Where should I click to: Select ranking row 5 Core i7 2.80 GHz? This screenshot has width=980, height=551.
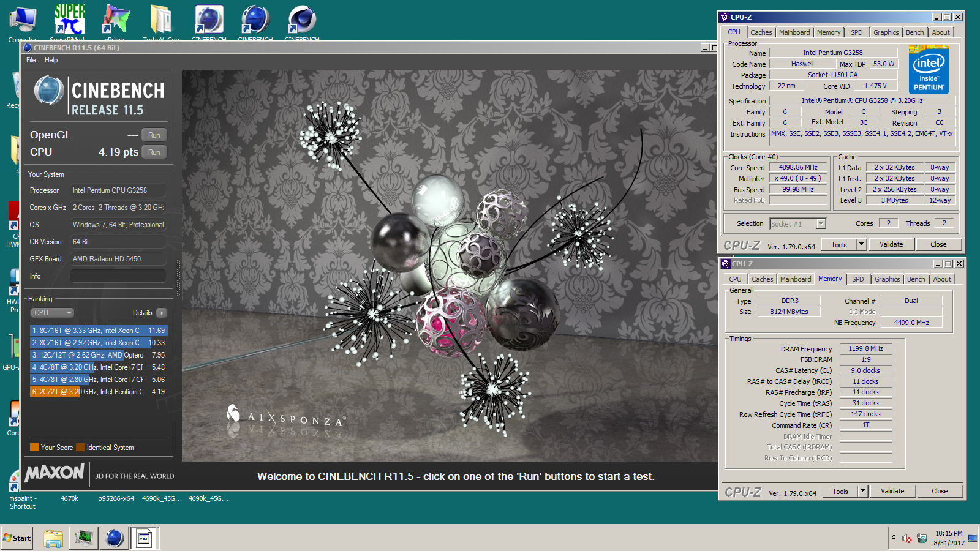[x=98, y=380]
